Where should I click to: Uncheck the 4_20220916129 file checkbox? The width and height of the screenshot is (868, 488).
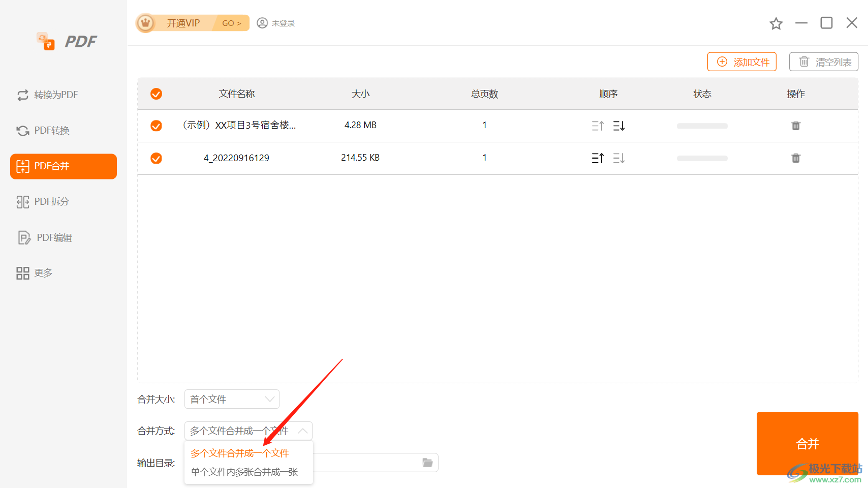pos(156,158)
